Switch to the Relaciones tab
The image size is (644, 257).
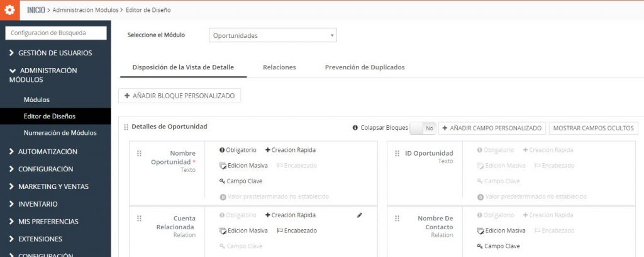point(279,67)
